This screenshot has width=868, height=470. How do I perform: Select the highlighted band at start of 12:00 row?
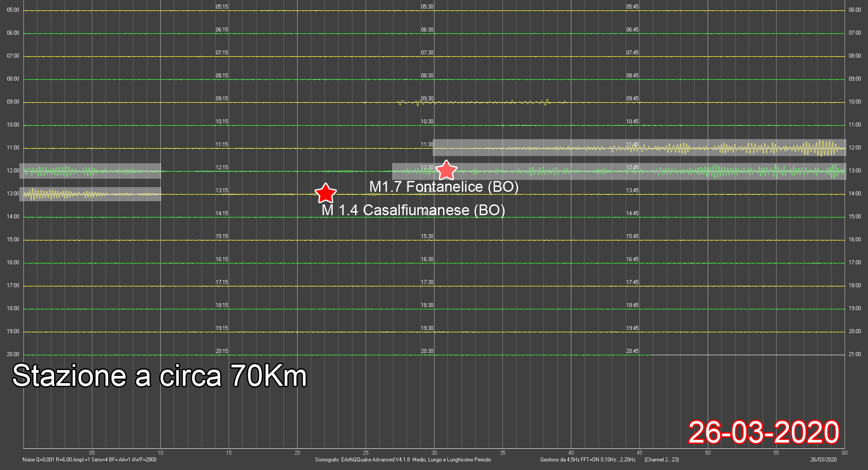click(x=90, y=171)
